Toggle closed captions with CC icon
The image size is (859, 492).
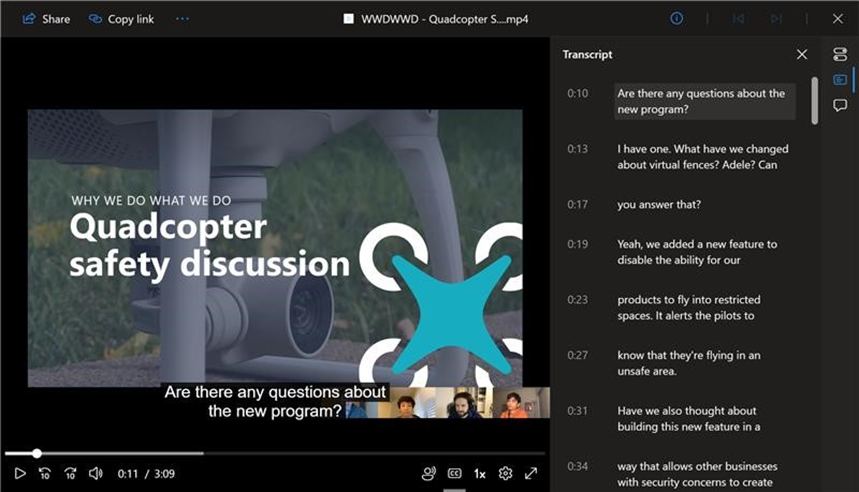[x=454, y=473]
